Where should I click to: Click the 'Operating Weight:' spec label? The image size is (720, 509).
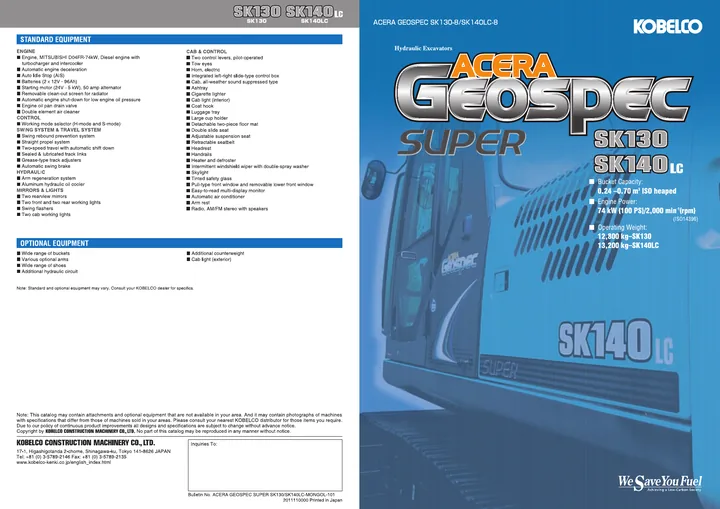pyautogui.click(x=622, y=227)
